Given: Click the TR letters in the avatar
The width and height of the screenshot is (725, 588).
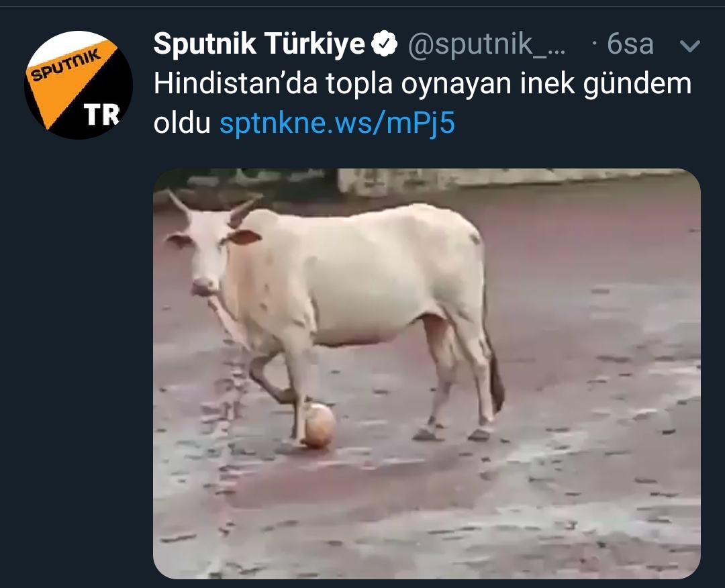Looking at the screenshot, I should [x=101, y=115].
